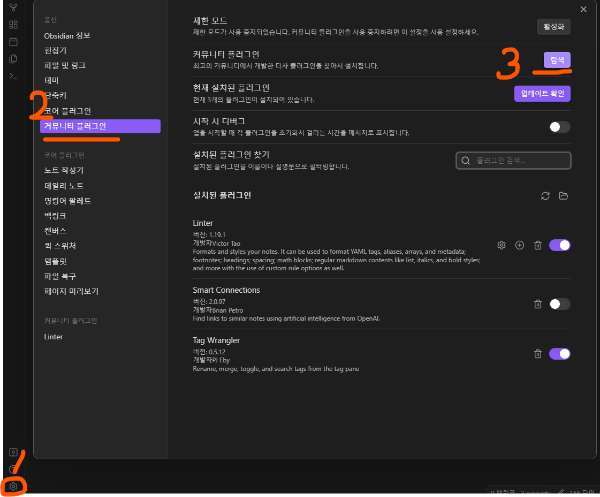Click the 제한 모드 setting title
Image resolution: width=600 pixels, height=497 pixels.
coord(210,21)
